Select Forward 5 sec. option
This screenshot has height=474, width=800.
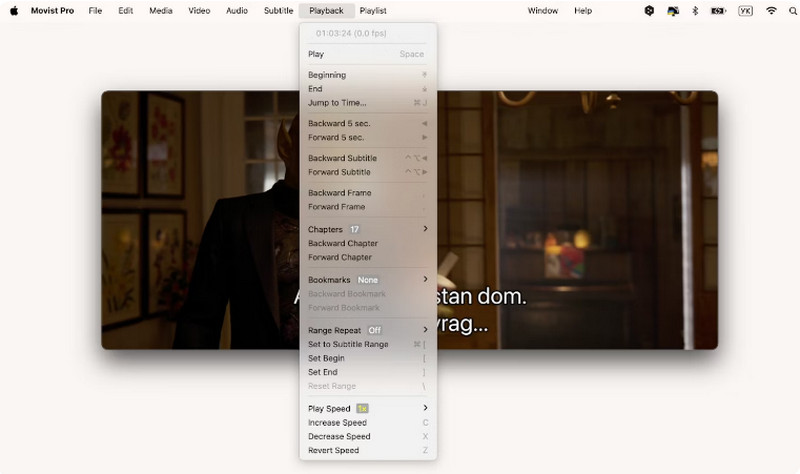[x=336, y=137]
